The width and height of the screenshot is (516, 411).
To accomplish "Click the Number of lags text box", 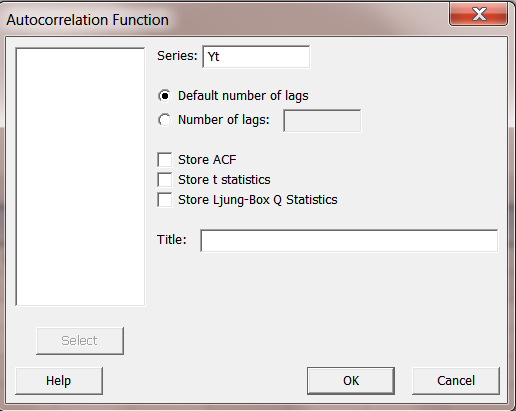I will 322,121.
